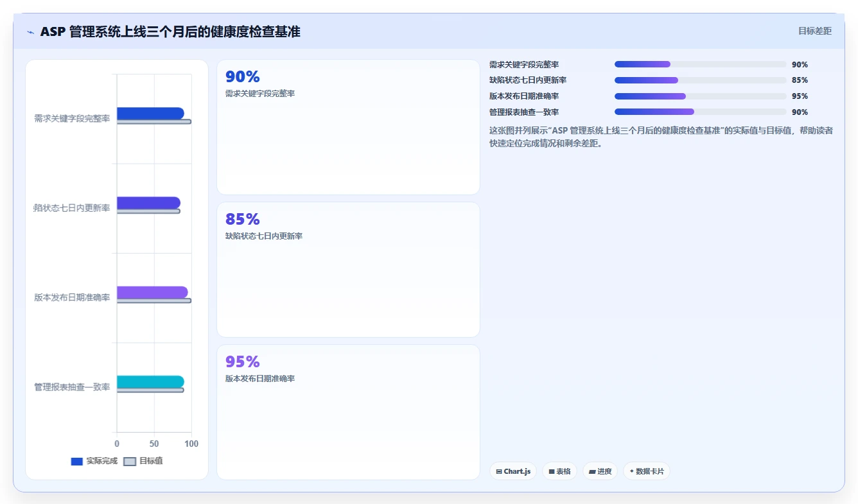Click the purple 版本发布日期准确率 chart bar

152,292
